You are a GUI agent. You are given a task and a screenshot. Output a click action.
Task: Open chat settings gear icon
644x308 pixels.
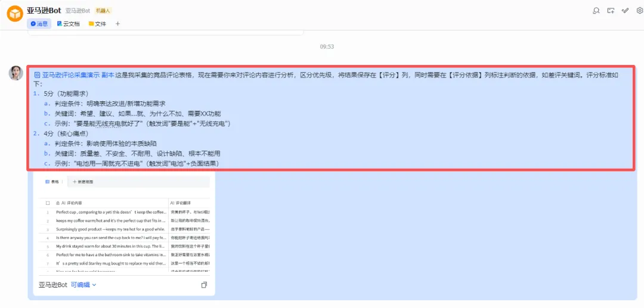pos(639,11)
